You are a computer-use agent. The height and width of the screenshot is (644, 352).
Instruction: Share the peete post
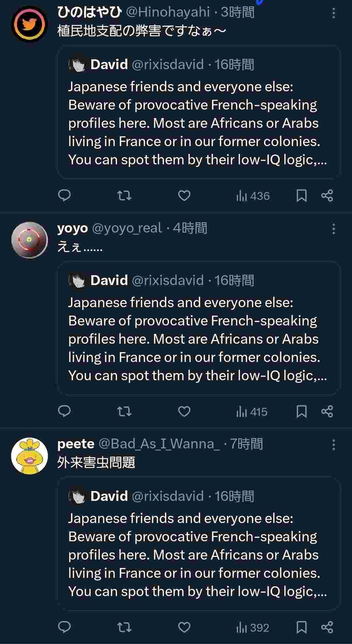(x=327, y=627)
